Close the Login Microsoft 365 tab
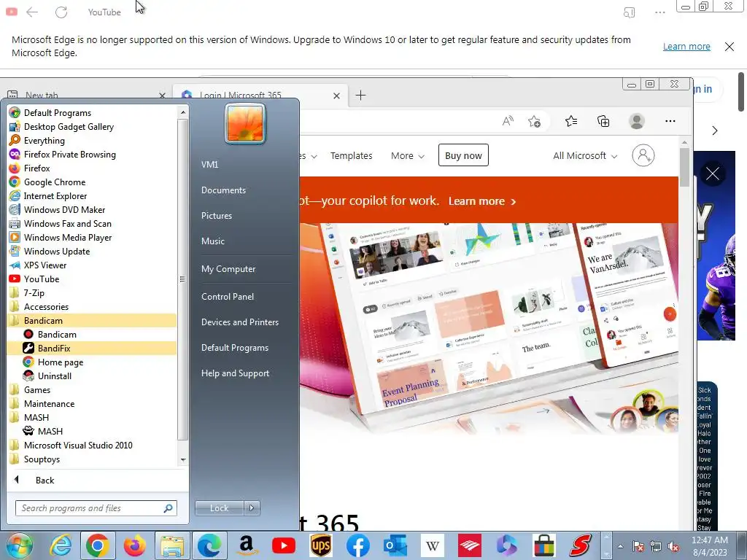The image size is (747, 560). tap(336, 96)
